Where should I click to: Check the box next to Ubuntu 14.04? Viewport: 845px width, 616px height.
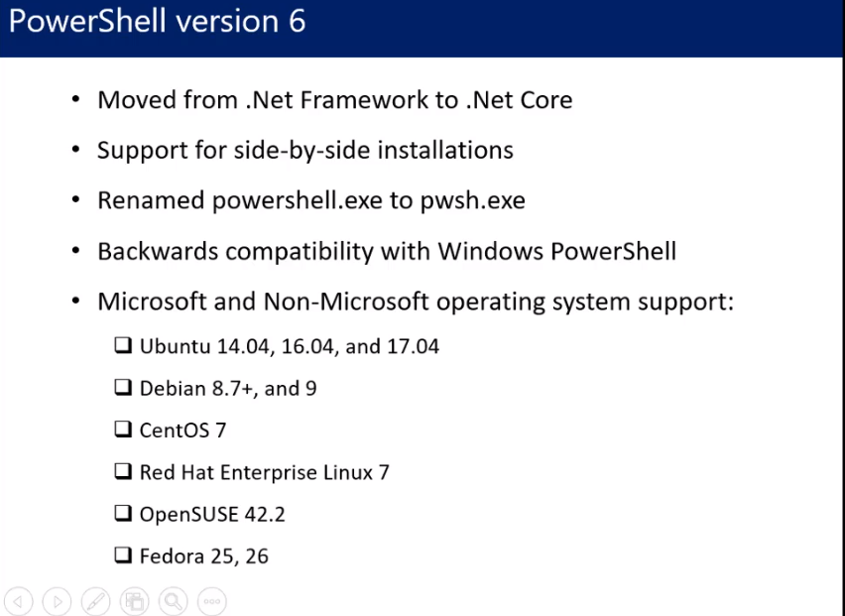pos(123,345)
